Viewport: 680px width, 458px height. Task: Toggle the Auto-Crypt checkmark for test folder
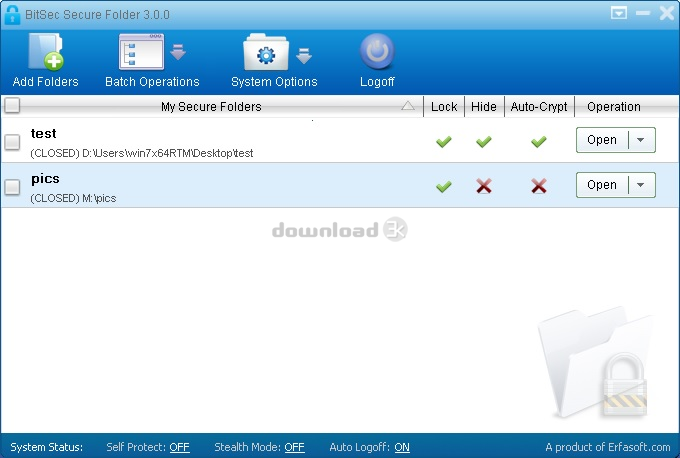click(x=539, y=141)
